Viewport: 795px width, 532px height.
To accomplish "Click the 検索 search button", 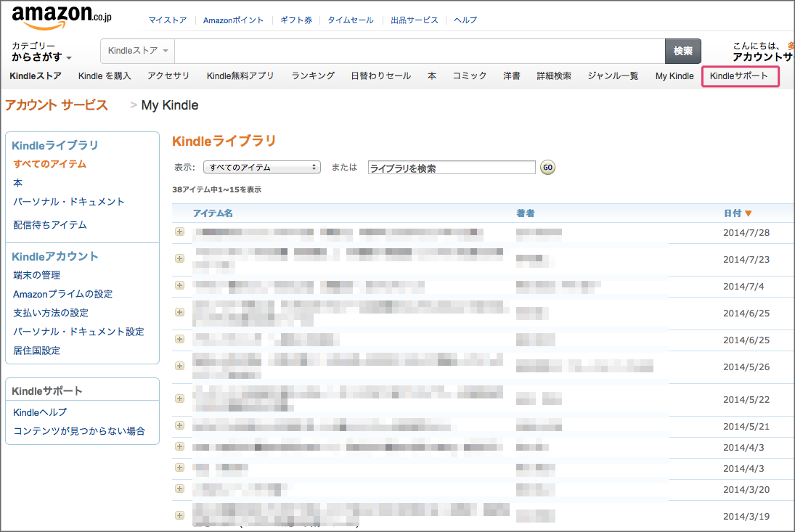I will tap(683, 51).
